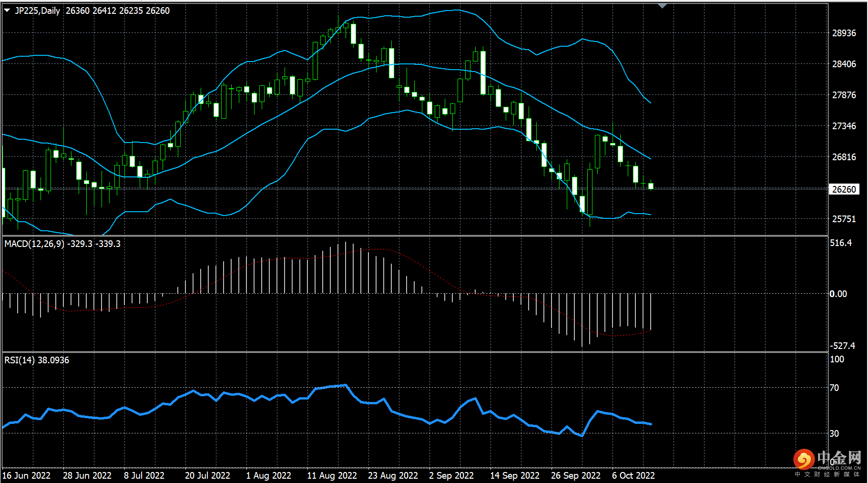This screenshot has height=483, width=868.
Task: Click the MACD -527.4 lower scale label
Action: pos(842,346)
